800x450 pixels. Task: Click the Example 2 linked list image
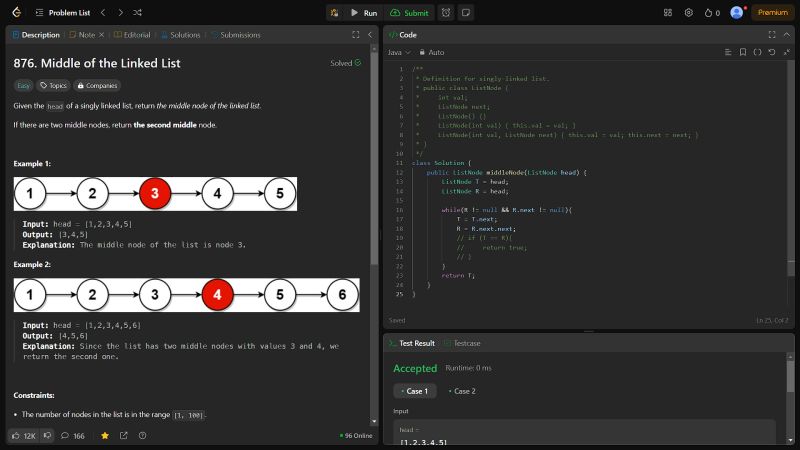pos(187,295)
